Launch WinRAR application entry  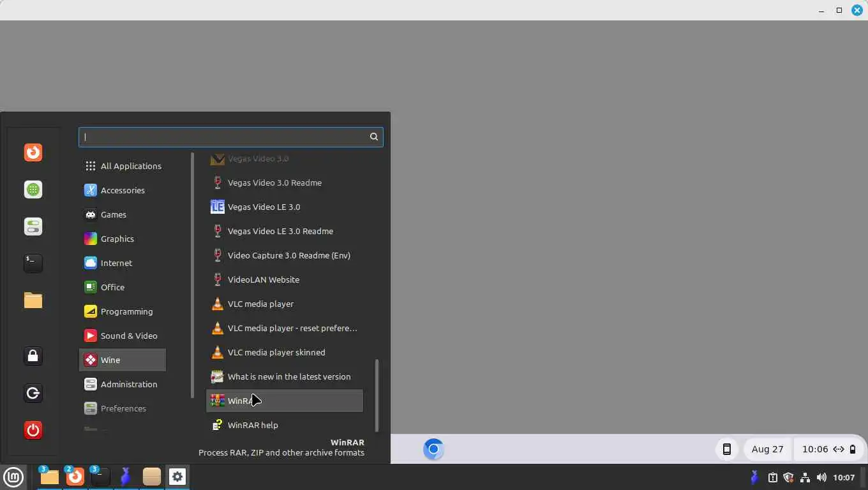tap(285, 401)
